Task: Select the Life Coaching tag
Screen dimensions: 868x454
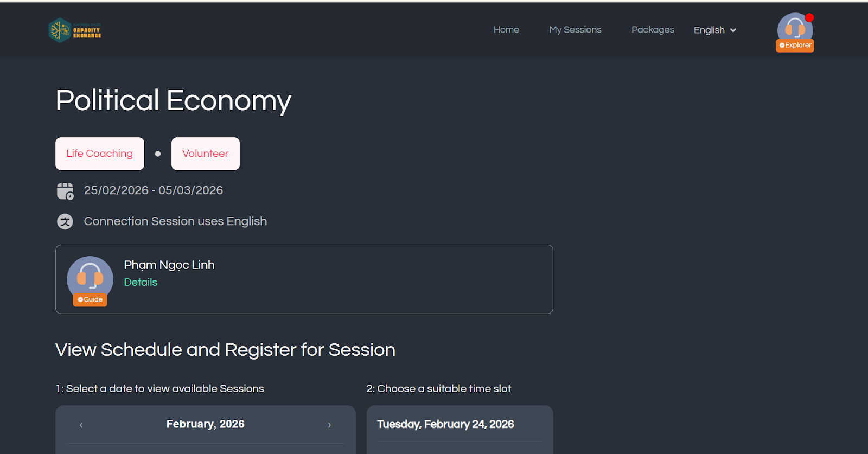Action: pos(100,154)
